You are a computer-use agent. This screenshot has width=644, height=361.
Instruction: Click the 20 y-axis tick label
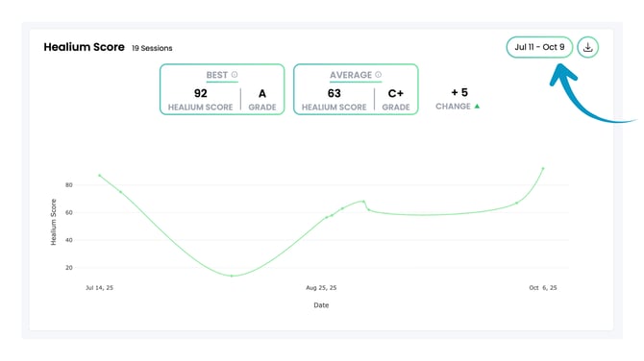[x=68, y=268]
